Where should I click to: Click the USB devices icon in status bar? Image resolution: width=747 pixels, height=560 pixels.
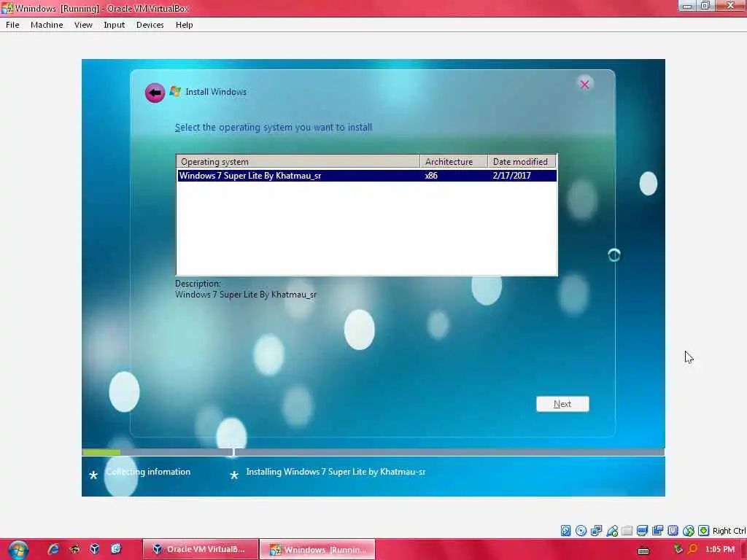point(612,531)
